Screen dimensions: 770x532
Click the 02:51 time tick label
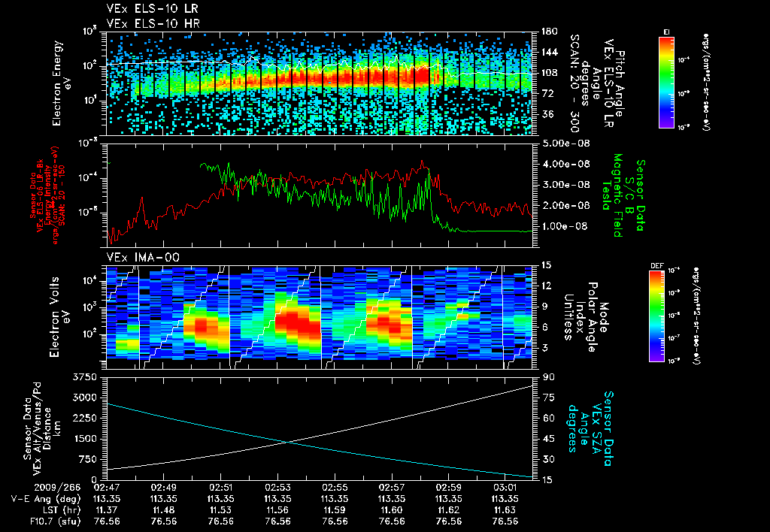[x=220, y=488]
